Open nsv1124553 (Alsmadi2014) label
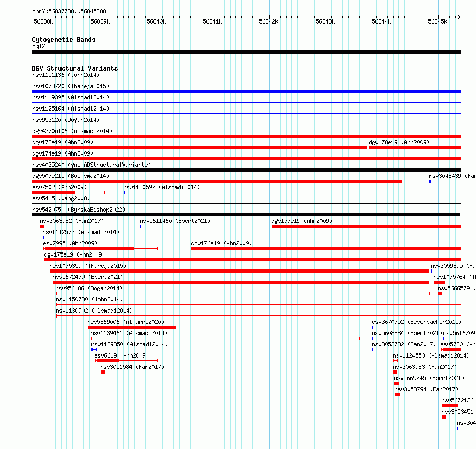Viewport: 476px width, 449px height. click(431, 355)
